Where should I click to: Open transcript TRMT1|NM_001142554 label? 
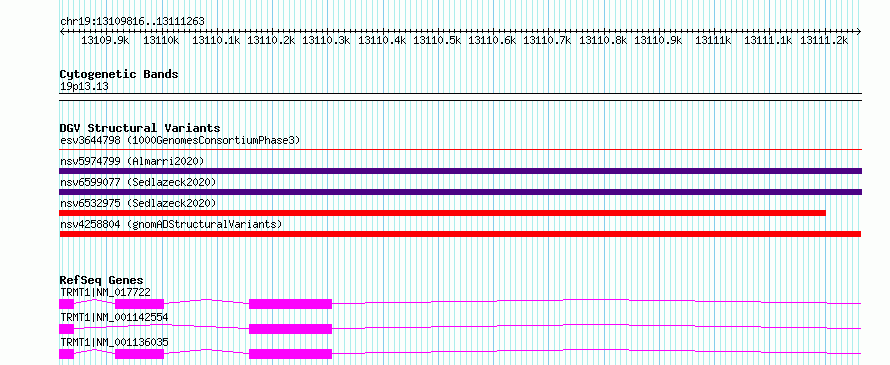coord(114,317)
